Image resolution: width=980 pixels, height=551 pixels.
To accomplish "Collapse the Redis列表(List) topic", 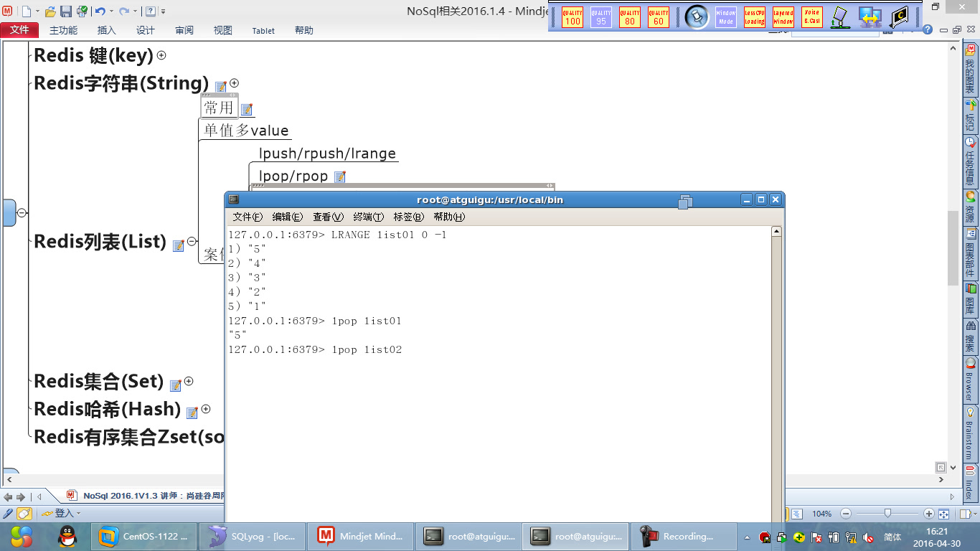I will (x=192, y=240).
